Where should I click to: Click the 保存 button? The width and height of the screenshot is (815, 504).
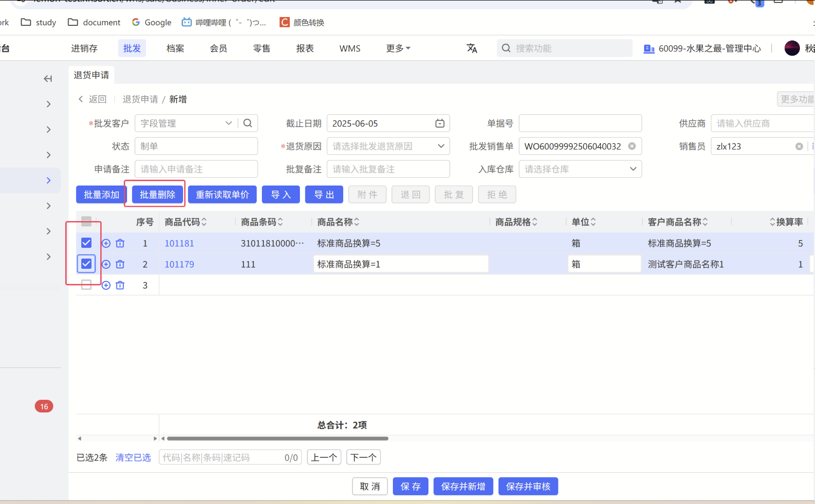tap(410, 486)
